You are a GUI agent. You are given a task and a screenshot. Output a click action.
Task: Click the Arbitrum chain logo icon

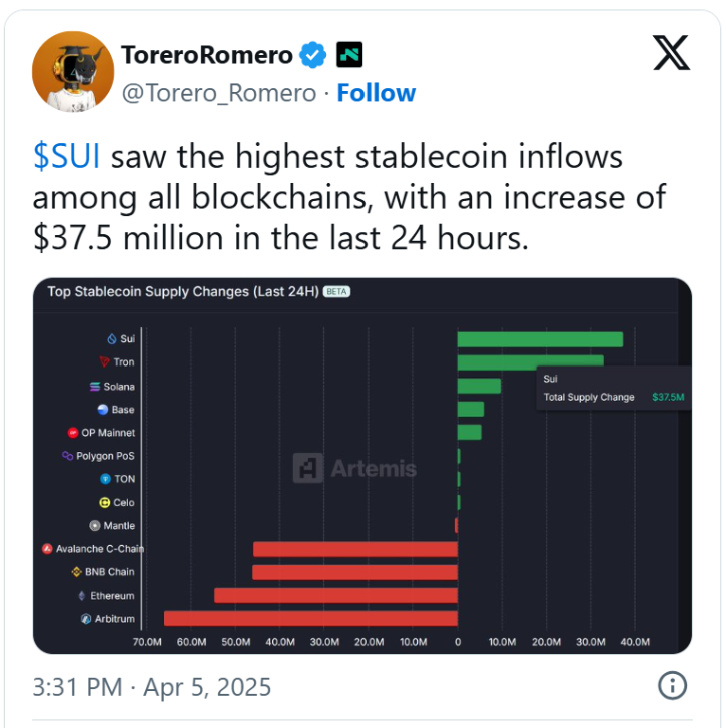pyautogui.click(x=85, y=619)
